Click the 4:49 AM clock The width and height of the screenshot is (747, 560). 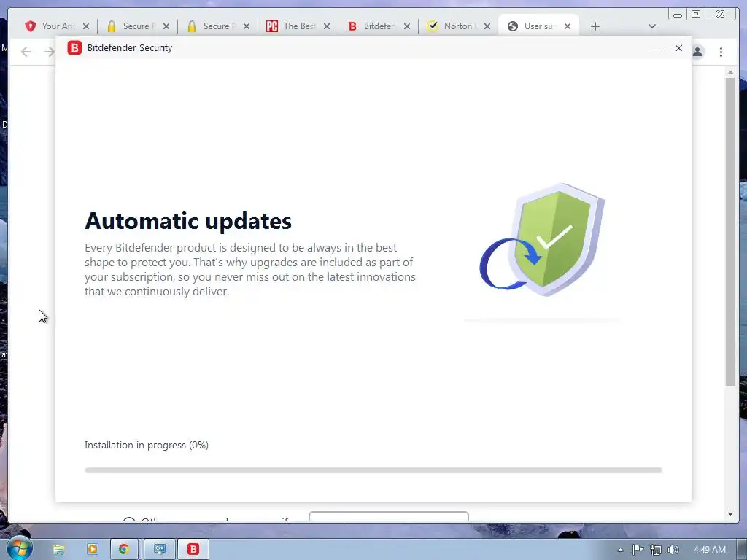pyautogui.click(x=710, y=550)
